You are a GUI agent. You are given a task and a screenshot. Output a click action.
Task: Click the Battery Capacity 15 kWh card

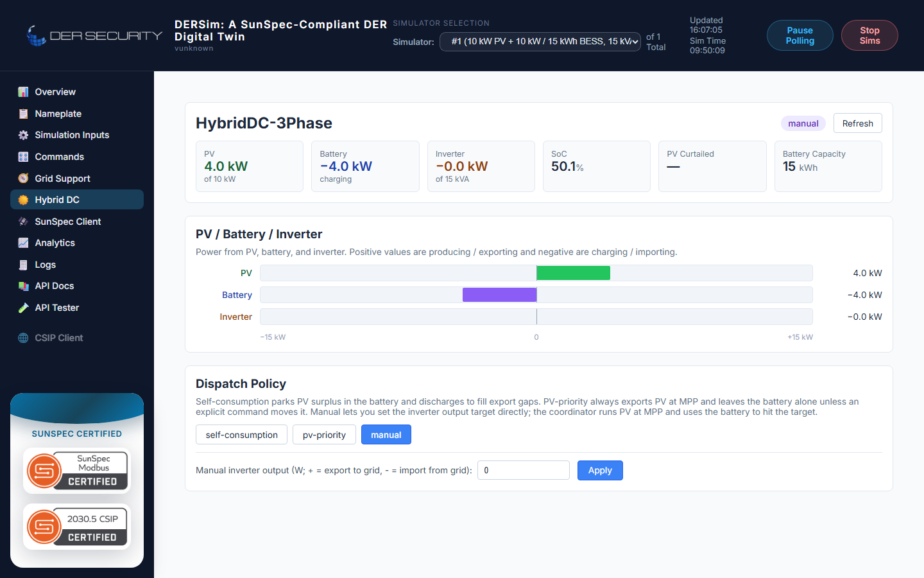(828, 166)
